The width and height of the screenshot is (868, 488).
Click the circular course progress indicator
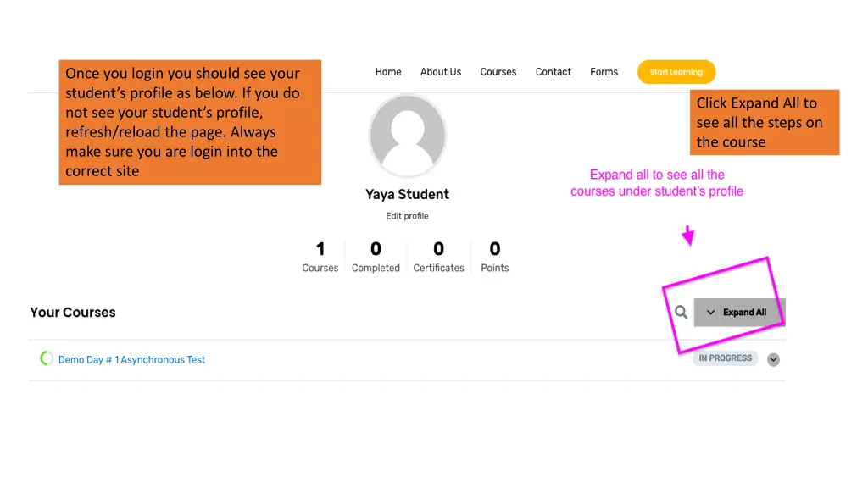[47, 358]
